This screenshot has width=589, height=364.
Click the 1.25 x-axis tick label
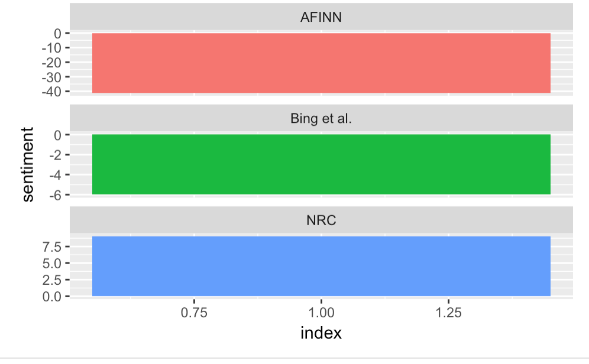click(x=448, y=312)
